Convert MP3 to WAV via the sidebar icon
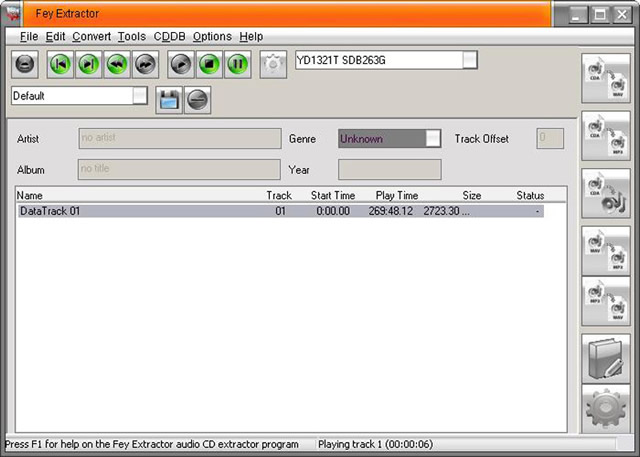The width and height of the screenshot is (640, 457). coord(606,301)
